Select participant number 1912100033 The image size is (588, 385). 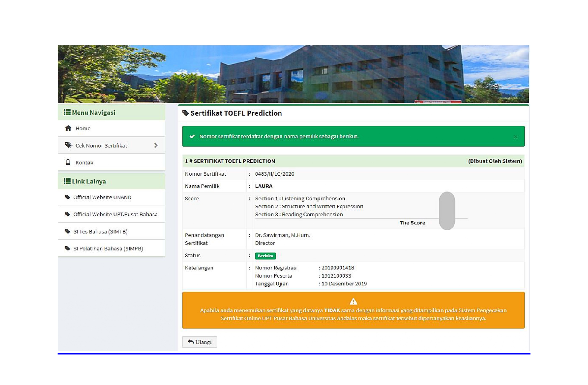tap(336, 276)
